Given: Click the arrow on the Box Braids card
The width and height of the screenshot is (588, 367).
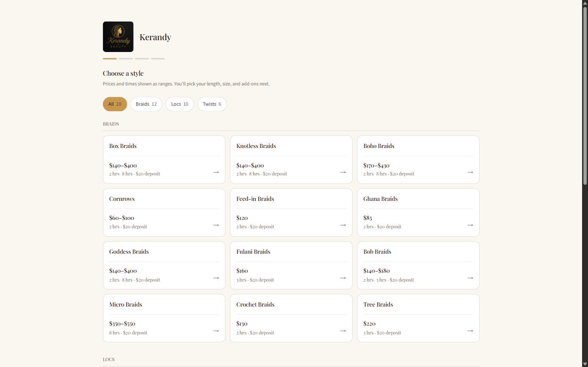Looking at the screenshot, I should (x=216, y=172).
